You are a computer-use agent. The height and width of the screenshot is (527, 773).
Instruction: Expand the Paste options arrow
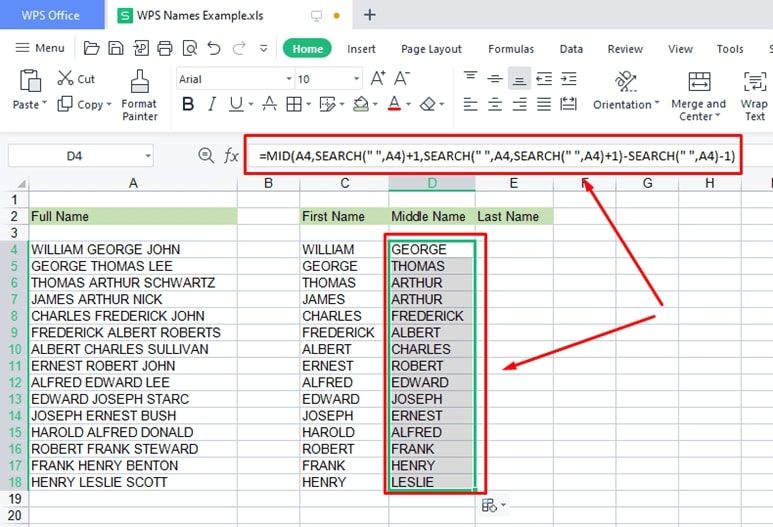coord(44,104)
